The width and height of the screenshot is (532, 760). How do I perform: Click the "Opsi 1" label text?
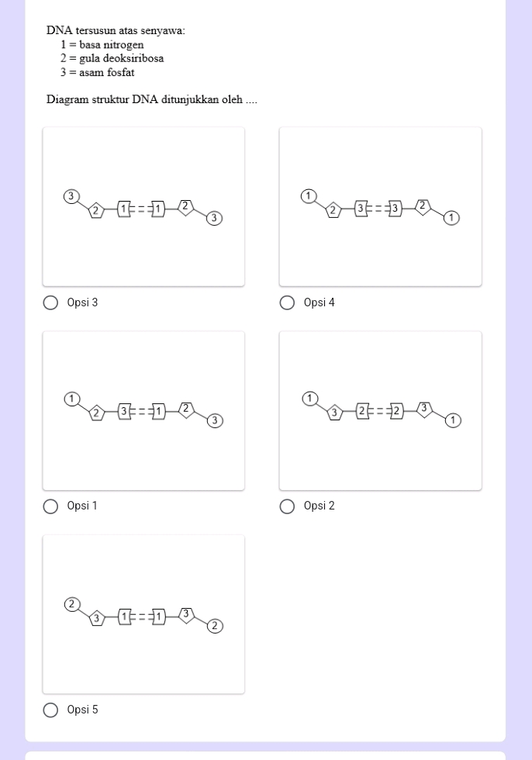click(82, 506)
